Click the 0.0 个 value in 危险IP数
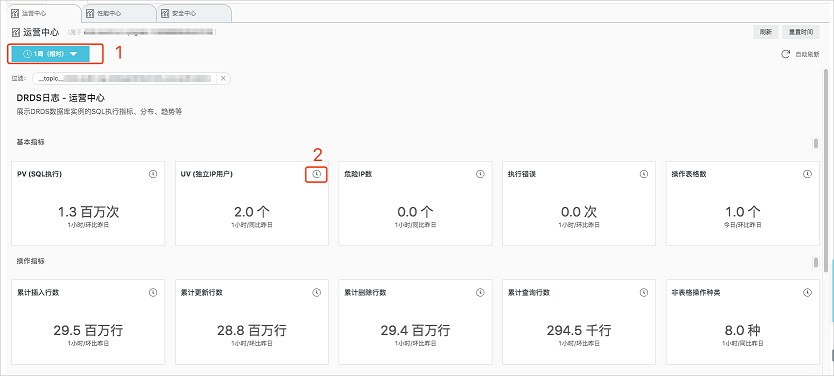Viewport: 834px width, 376px height. [415, 212]
